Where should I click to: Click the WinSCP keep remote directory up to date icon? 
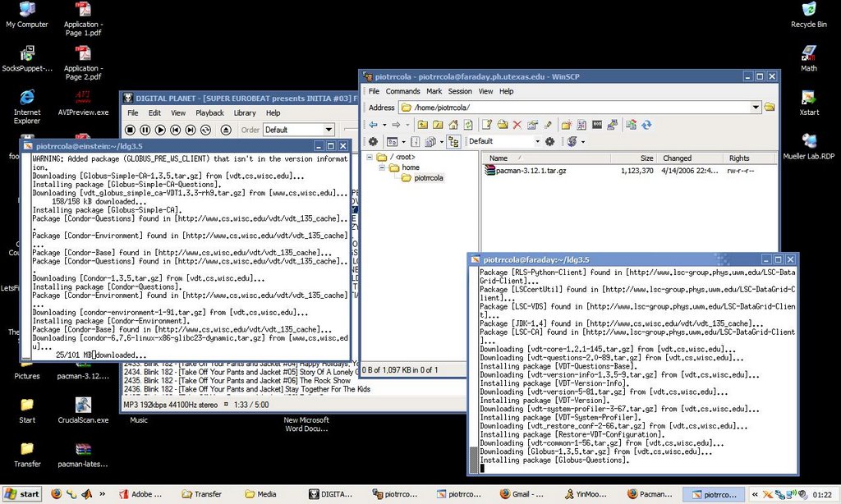pos(646,125)
